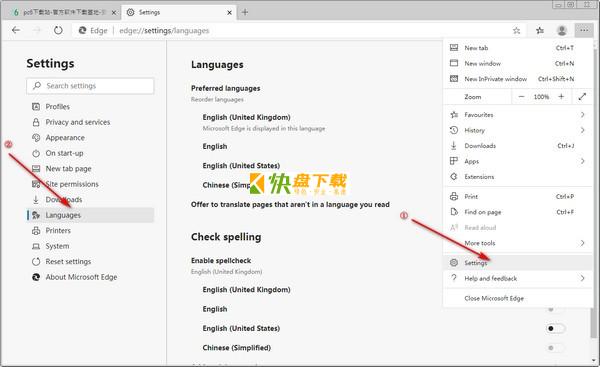
Task: Expand the Apps submenu
Action: [x=517, y=161]
